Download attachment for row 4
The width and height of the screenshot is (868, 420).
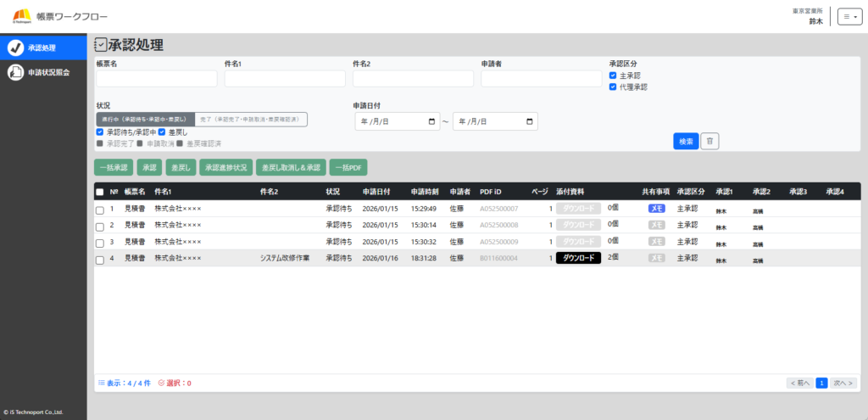pos(578,258)
